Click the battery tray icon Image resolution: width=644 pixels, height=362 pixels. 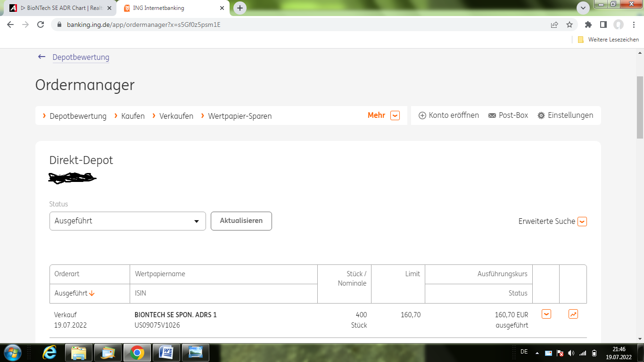(x=594, y=353)
